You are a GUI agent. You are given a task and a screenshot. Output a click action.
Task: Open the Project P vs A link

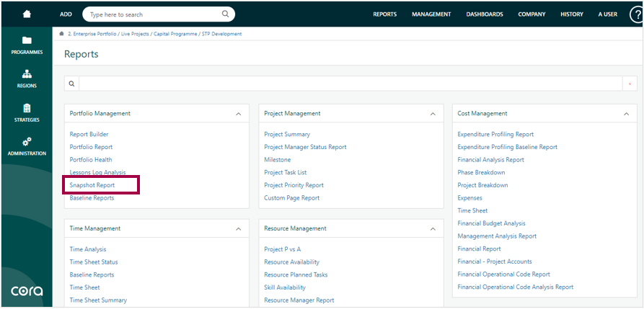(x=283, y=249)
